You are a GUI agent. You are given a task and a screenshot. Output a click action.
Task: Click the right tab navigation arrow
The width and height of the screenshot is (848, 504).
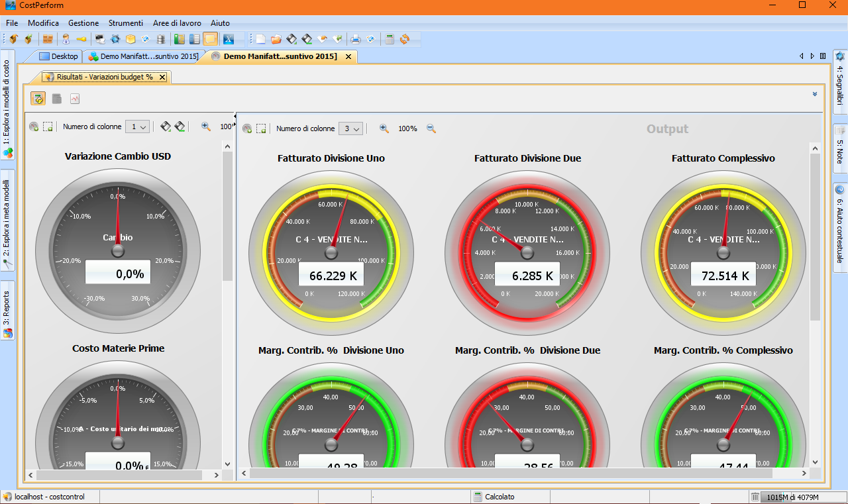[813, 56]
